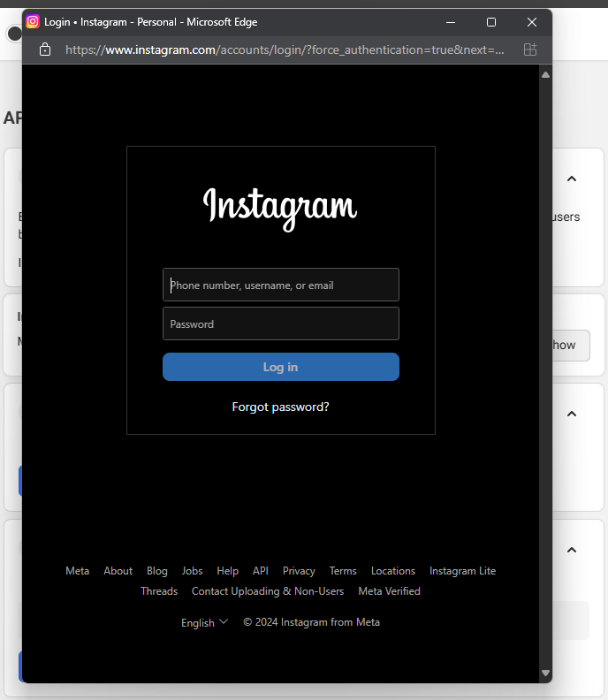Click the lock icon in the address bar
Viewport: 608px width, 700px height.
click(45, 49)
